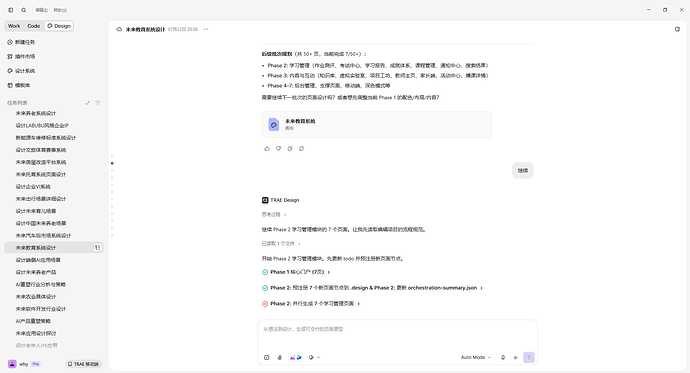Open the 插件市场 plugin marketplace
The image size is (690, 373).
[x=21, y=56]
